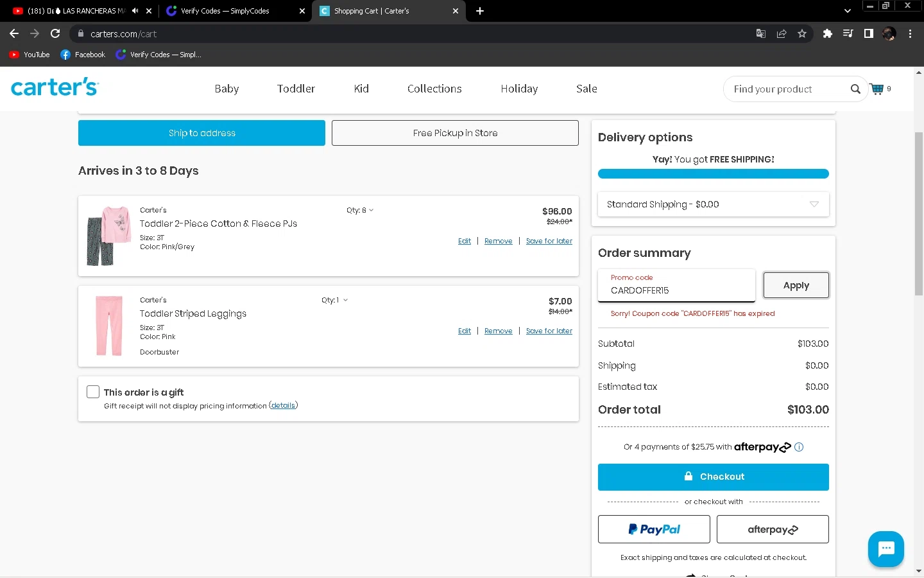Image resolution: width=924 pixels, height=578 pixels.
Task: Check This order is a gift
Action: pos(93,392)
